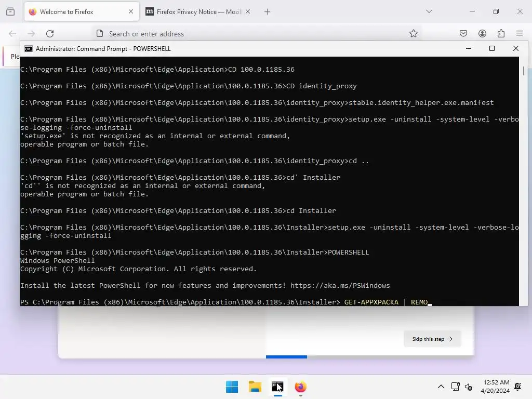
Task: Go back in Firefox
Action: 12,34
